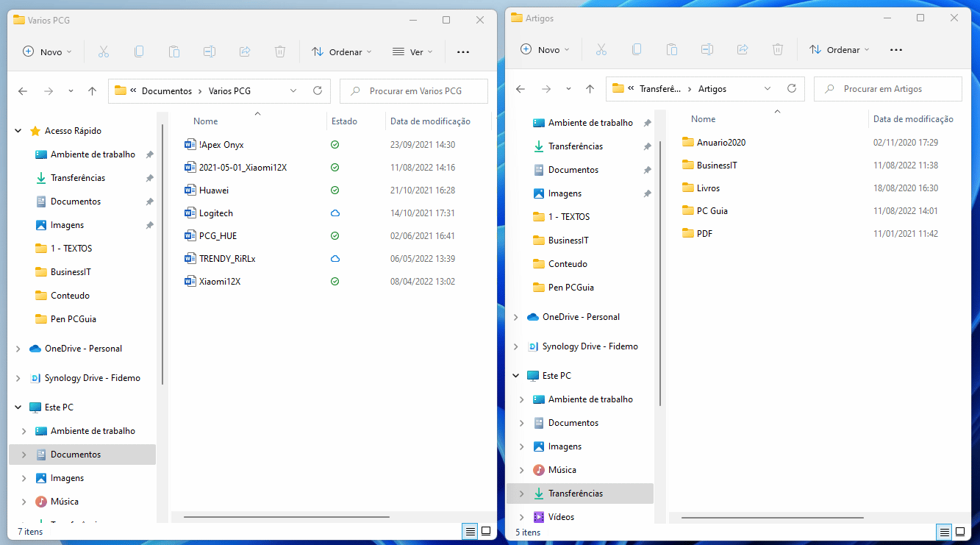Expand Música node in Artigos sidebar
Image resolution: width=980 pixels, height=545 pixels.
click(522, 470)
